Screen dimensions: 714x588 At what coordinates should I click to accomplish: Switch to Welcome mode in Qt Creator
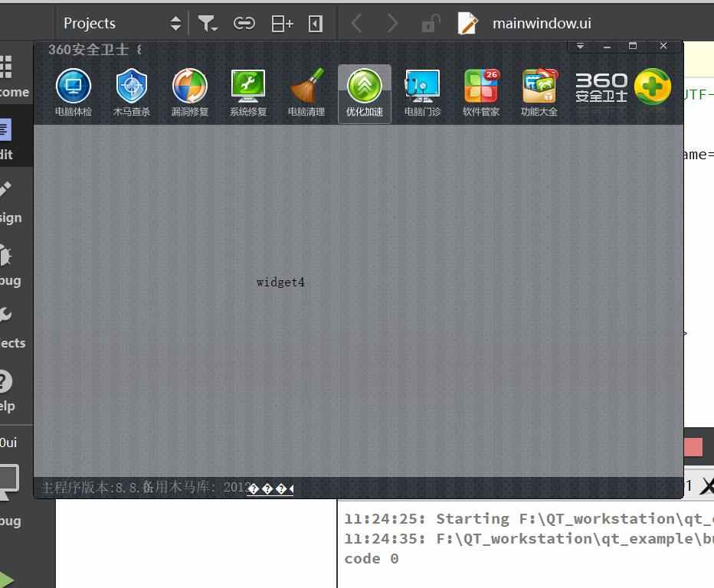point(14,76)
